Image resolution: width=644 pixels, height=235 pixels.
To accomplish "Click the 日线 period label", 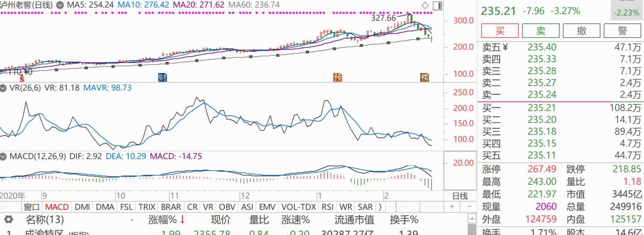I will tap(460, 196).
